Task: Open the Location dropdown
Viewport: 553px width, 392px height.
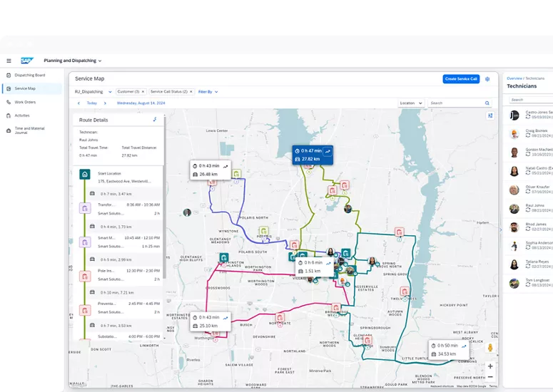Action: point(410,103)
